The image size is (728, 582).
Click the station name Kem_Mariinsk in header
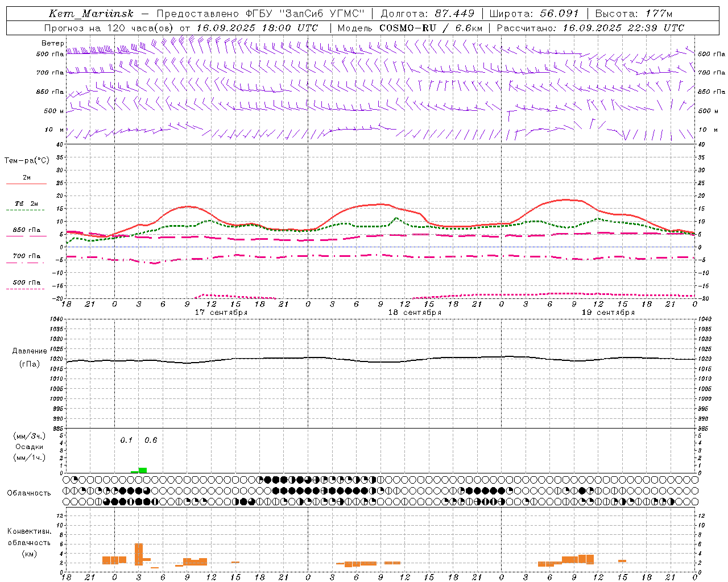[91, 14]
